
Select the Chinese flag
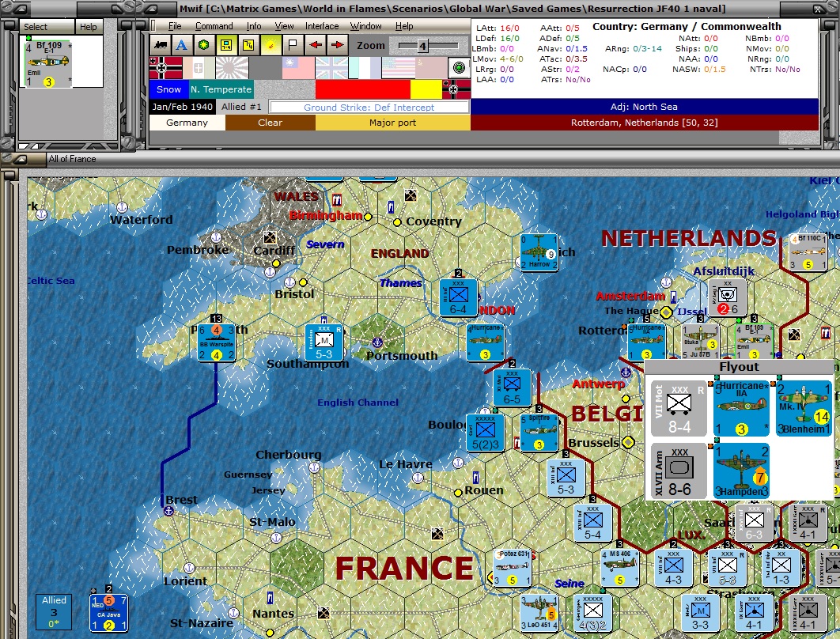pyautogui.click(x=298, y=68)
